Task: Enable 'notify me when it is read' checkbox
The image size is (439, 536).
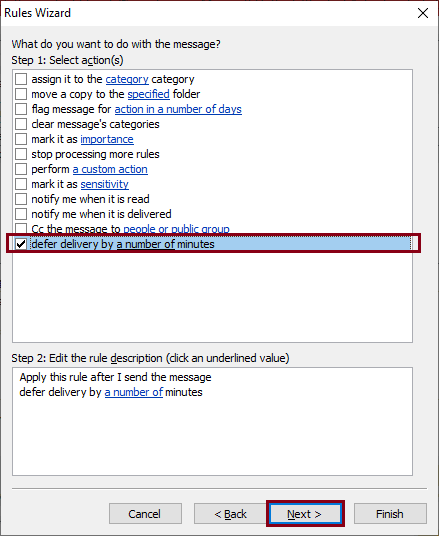Action: coord(21,199)
